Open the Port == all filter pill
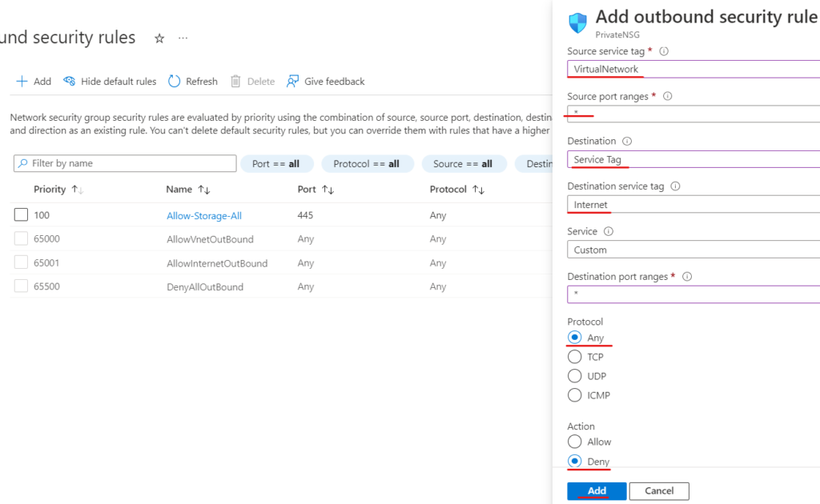820x504 pixels. click(276, 163)
